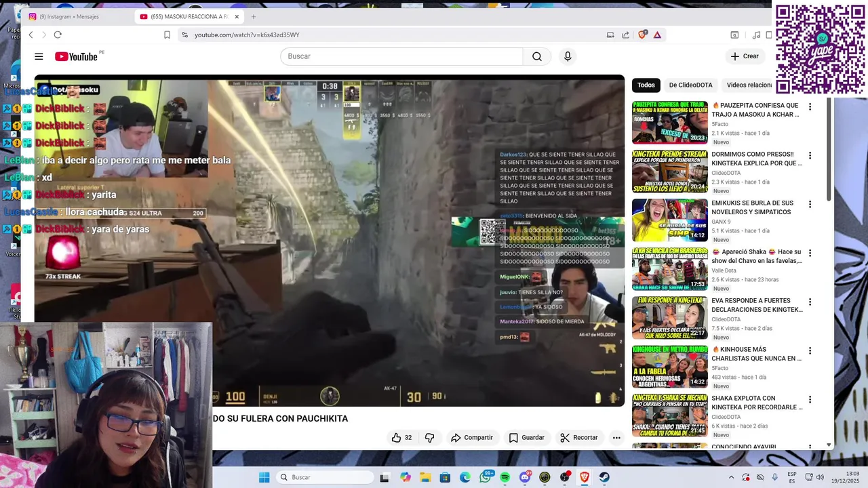View site information icon beside URL
The image size is (868, 488).
184,35
